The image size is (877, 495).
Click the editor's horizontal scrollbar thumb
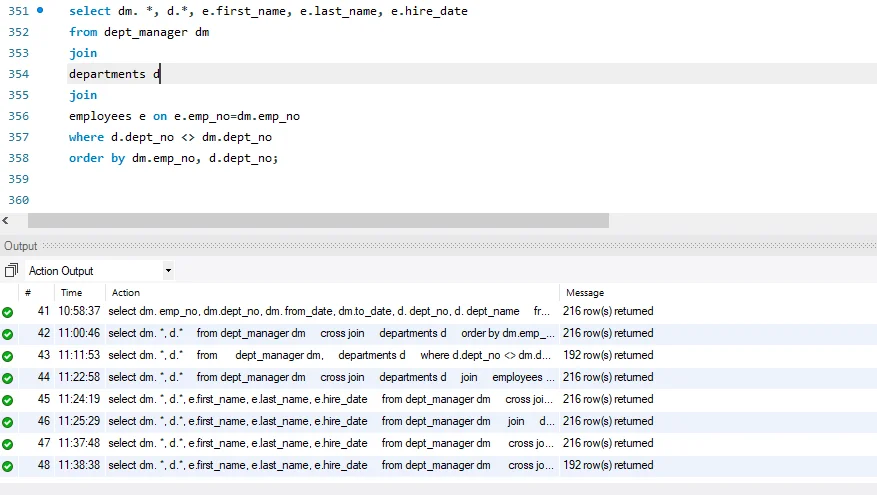coord(317,221)
